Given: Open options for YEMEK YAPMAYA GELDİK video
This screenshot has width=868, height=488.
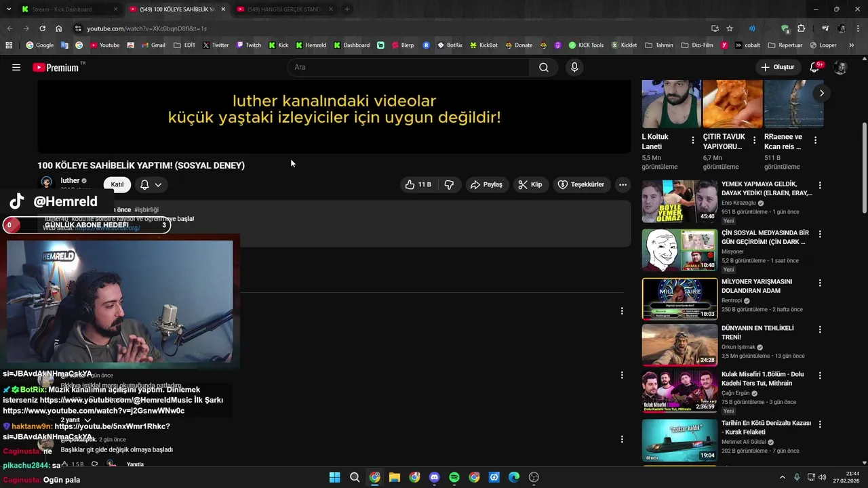Looking at the screenshot, I should [820, 186].
